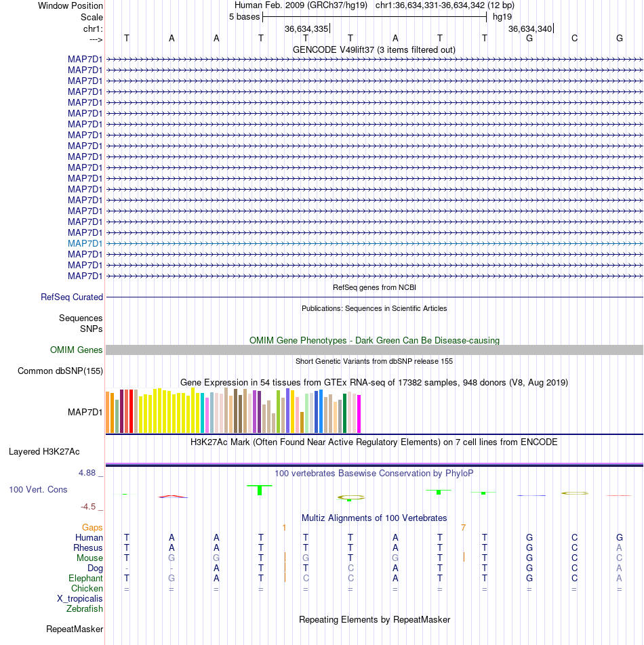Click the C base in chr1 sequence row
This screenshot has height=645, width=644.
point(574,38)
